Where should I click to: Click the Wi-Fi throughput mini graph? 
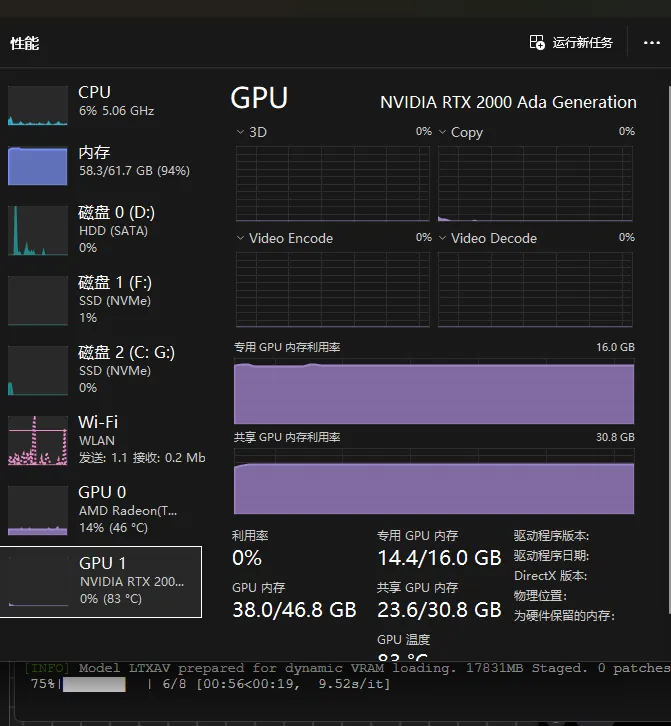click(38, 440)
